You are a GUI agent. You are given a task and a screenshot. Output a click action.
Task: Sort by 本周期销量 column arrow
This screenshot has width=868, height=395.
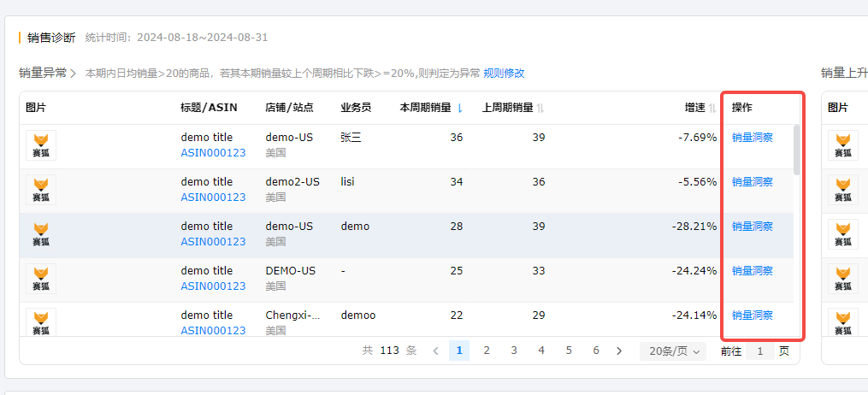461,108
